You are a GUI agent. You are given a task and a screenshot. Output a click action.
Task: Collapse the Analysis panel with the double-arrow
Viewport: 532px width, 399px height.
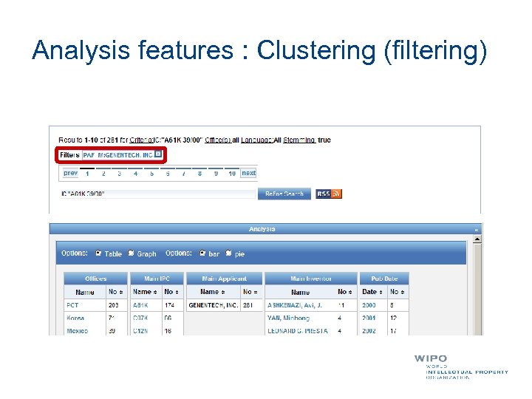(x=477, y=230)
